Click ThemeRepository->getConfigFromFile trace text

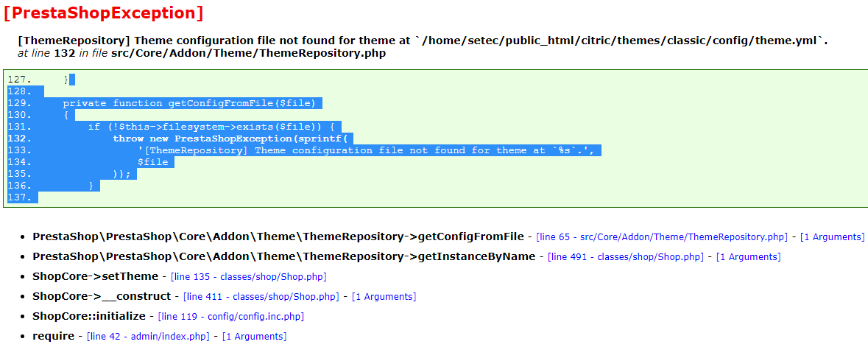[x=278, y=236]
